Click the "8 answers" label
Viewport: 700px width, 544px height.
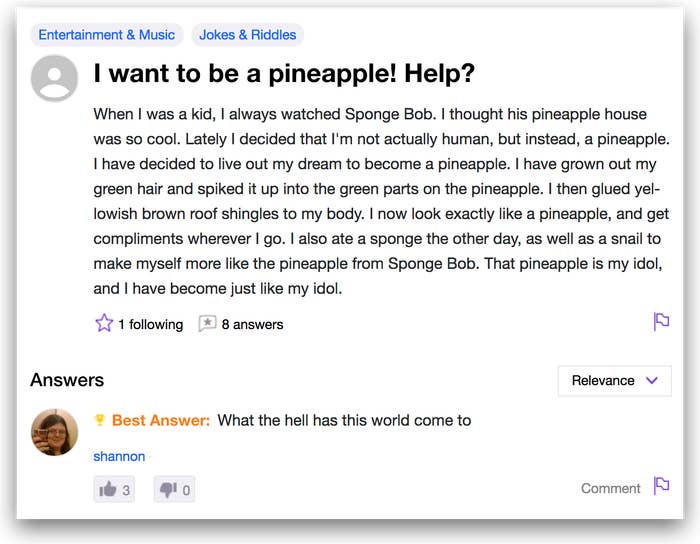point(252,324)
